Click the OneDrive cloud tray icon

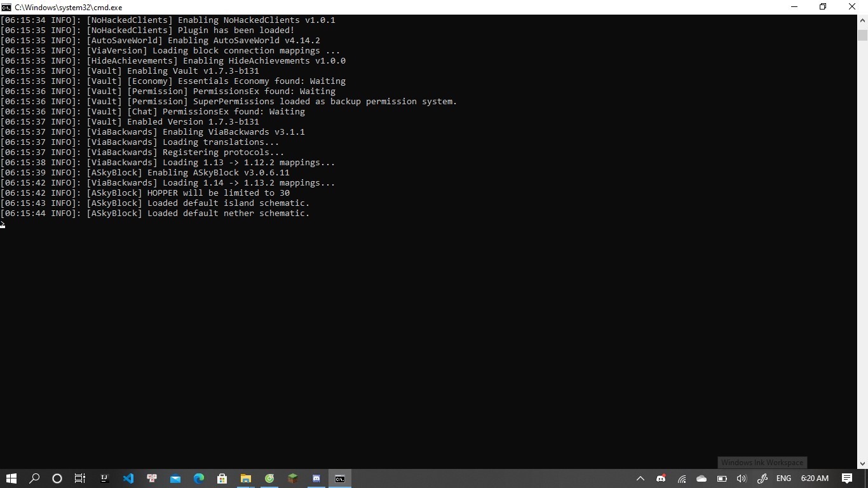pyautogui.click(x=702, y=478)
